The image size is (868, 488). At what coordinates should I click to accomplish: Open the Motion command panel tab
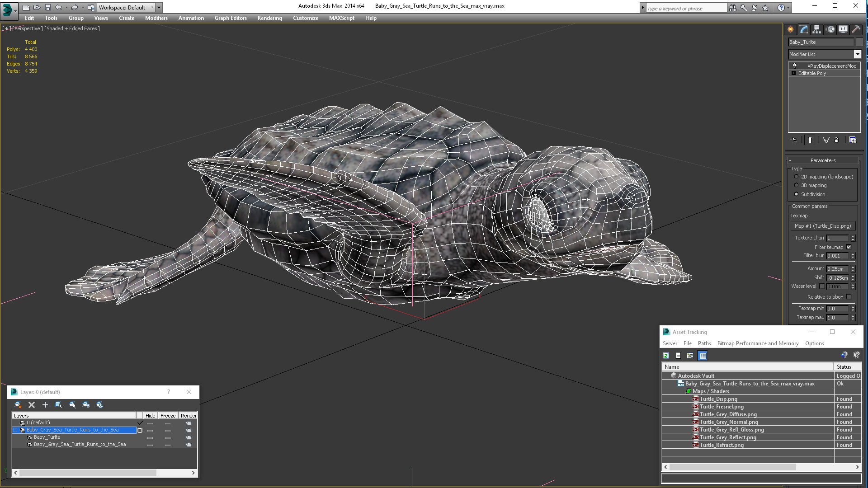tap(830, 29)
